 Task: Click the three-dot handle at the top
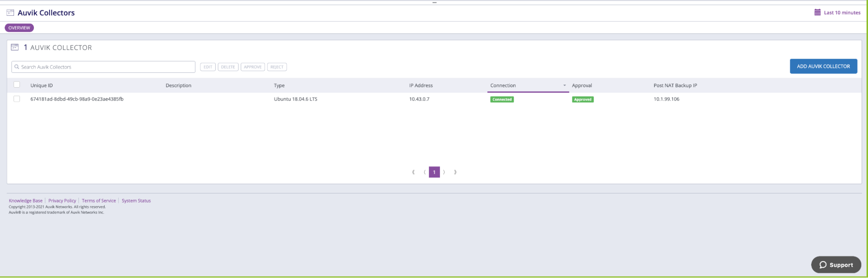coord(434,3)
